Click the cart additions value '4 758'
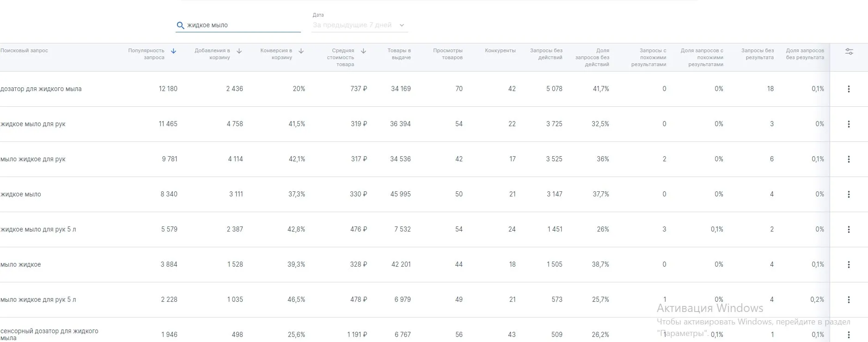The height and width of the screenshot is (342, 868). [235, 124]
